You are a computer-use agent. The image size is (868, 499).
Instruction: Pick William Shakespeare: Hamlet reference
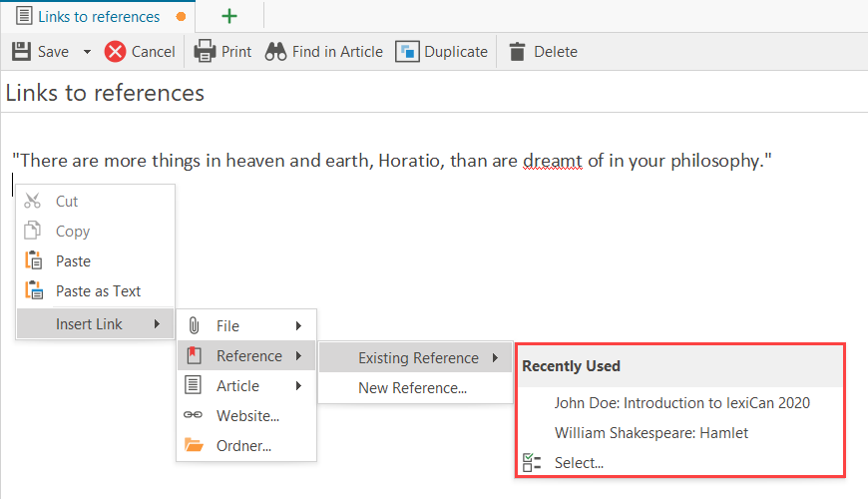point(651,433)
